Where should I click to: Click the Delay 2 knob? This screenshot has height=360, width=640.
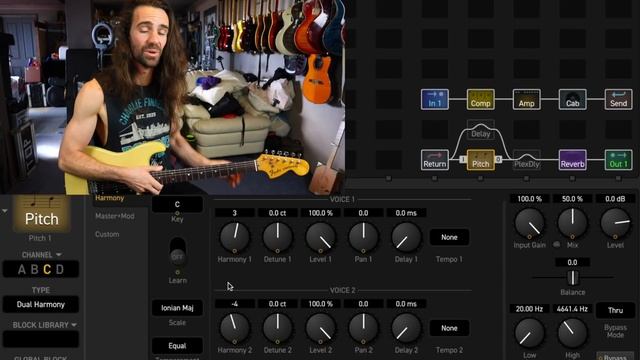pos(406,328)
